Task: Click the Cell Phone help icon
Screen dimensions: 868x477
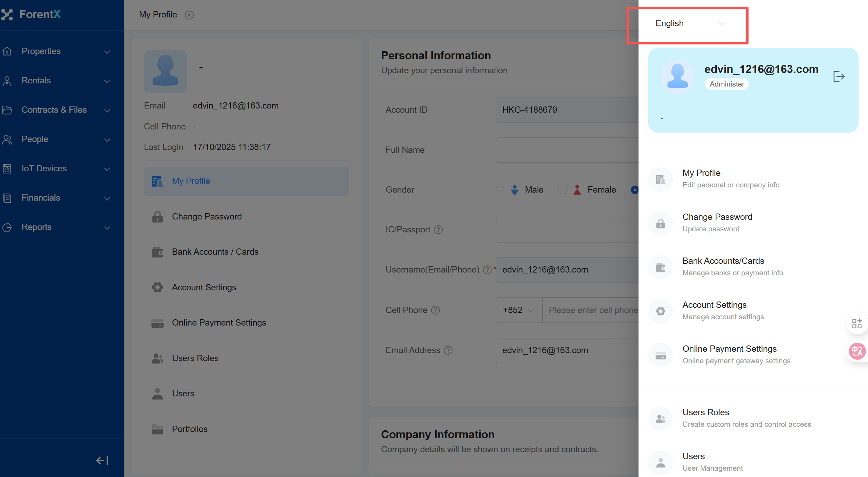Action: pos(436,310)
